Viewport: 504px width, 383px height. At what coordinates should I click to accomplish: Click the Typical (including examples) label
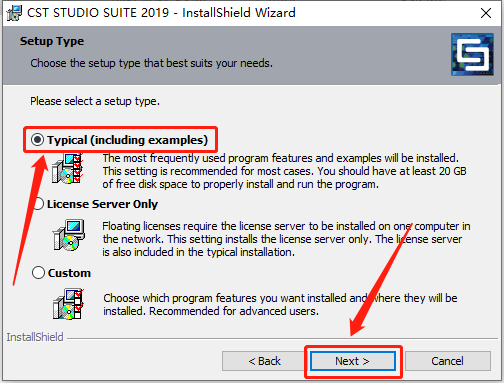[x=127, y=140]
